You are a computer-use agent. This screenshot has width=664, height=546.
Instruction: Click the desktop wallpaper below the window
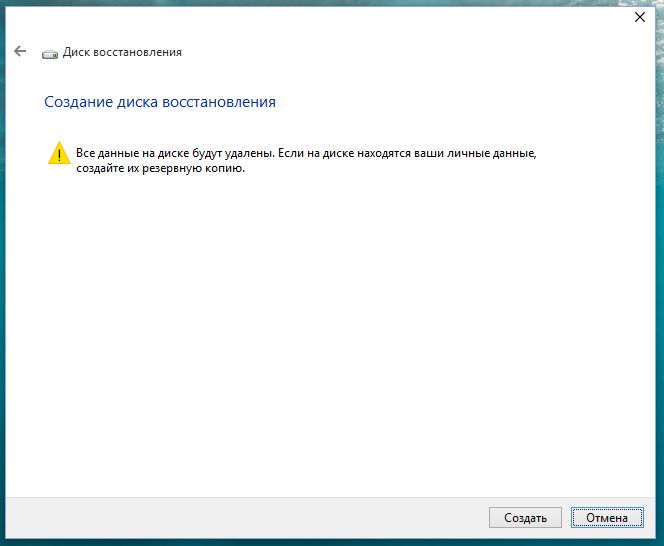coord(330,542)
